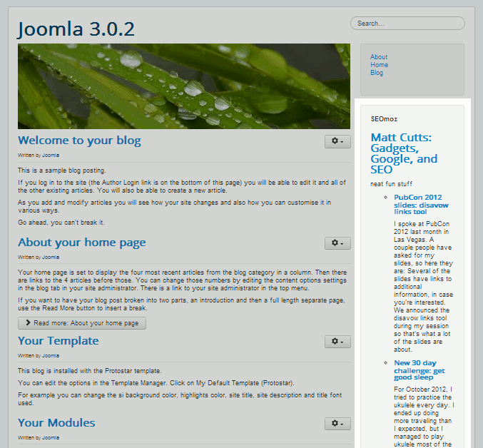This screenshot has width=483, height=448.
Task: Click 'Go ahead, you can't break it.' text
Action: point(61,223)
